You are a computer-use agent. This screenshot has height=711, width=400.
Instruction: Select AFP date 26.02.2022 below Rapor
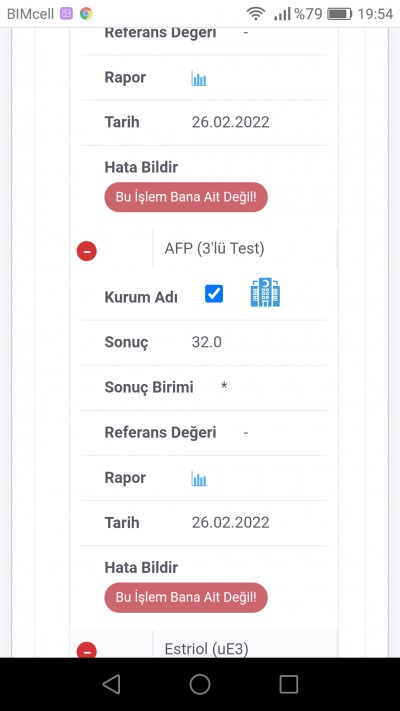click(230, 522)
